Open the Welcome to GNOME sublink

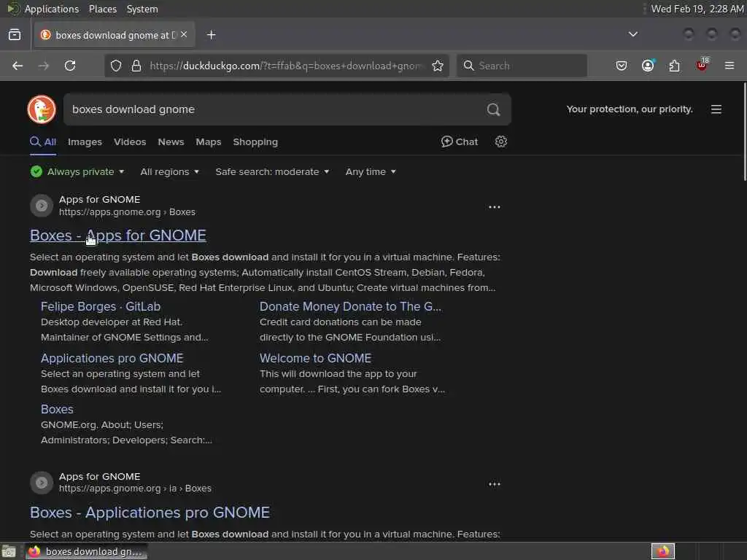[x=315, y=358]
